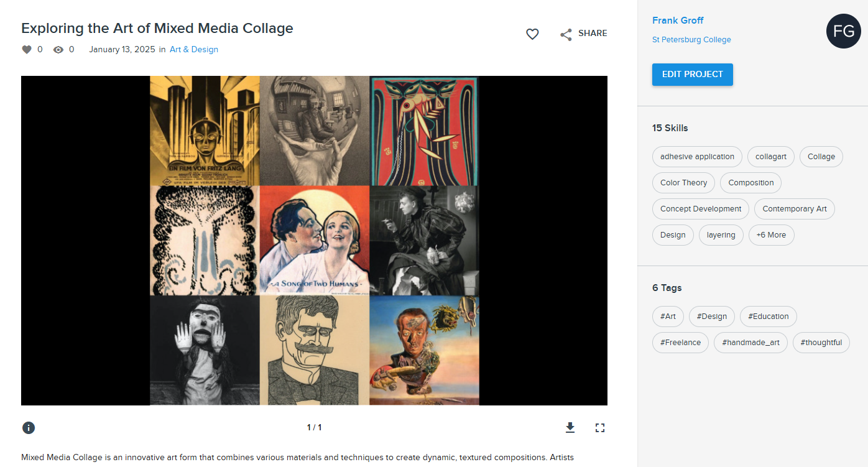Click the heart like icon beside Share
Viewport: 868px width, 467px height.
pos(532,34)
